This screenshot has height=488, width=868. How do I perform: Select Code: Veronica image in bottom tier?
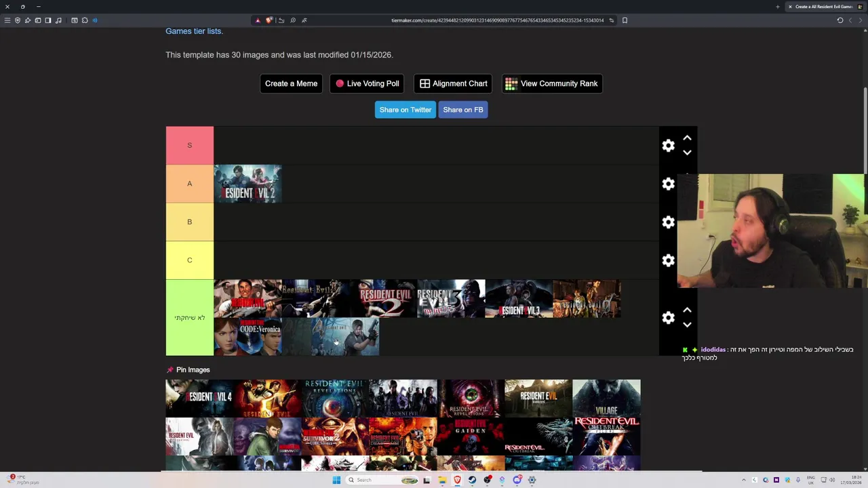[248, 337]
